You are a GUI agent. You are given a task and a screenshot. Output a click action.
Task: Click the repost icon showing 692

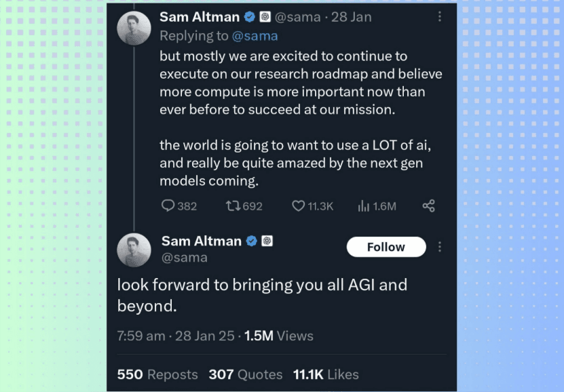pos(232,205)
